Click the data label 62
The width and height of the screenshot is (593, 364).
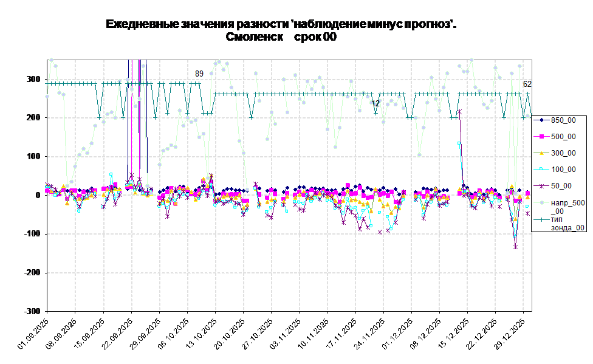coord(527,84)
